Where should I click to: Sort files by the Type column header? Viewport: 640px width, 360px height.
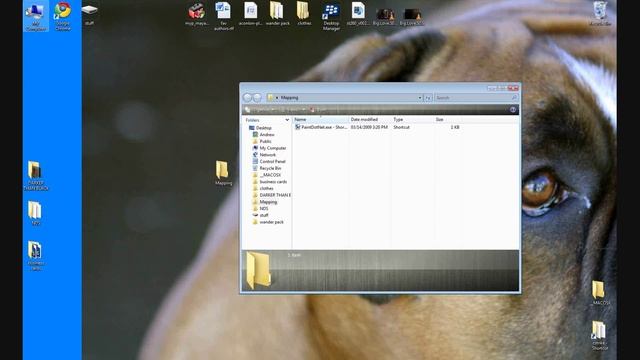click(413, 120)
